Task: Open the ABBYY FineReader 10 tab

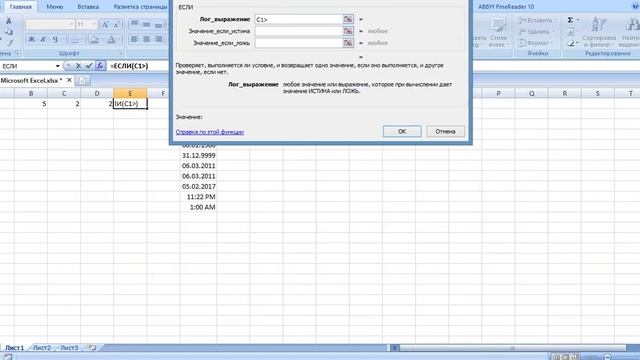Action: click(506, 7)
